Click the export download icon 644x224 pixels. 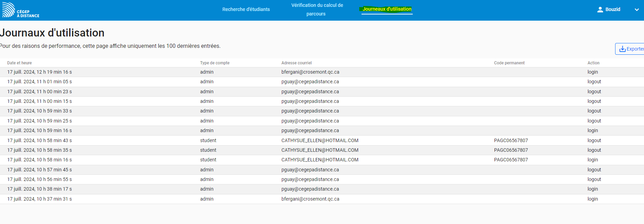622,49
